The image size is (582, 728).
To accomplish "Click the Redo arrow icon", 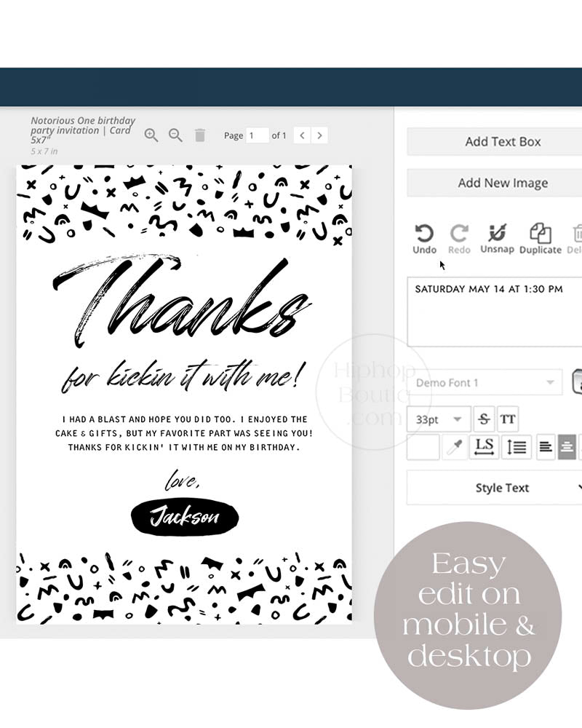I will point(459,239).
